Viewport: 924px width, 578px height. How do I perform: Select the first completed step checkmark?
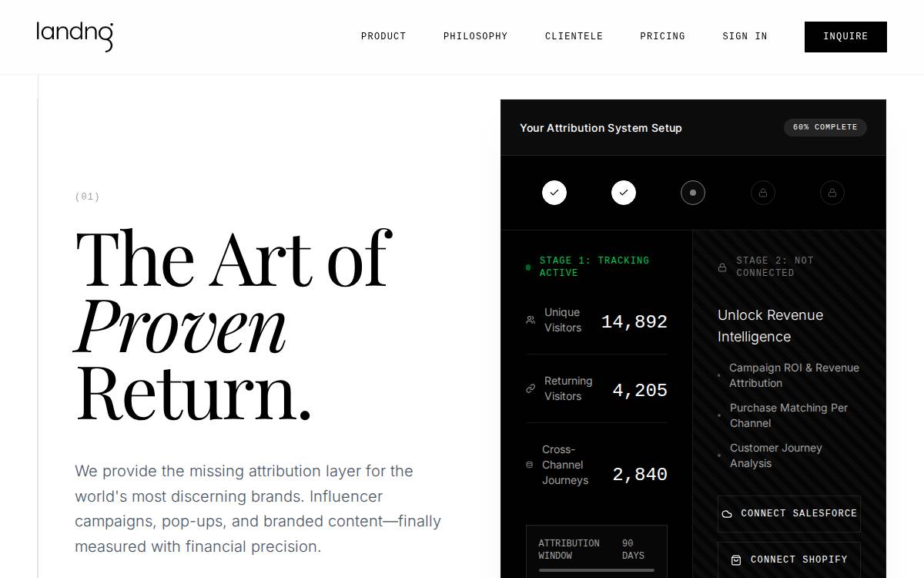pos(554,193)
